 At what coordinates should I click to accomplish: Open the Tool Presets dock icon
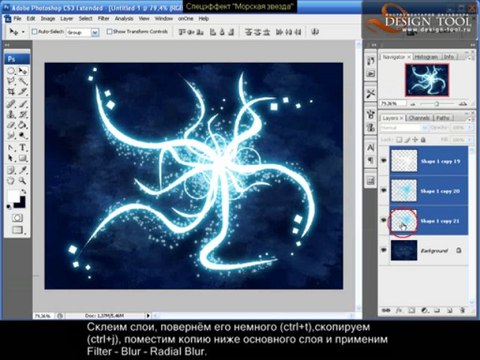[371, 94]
